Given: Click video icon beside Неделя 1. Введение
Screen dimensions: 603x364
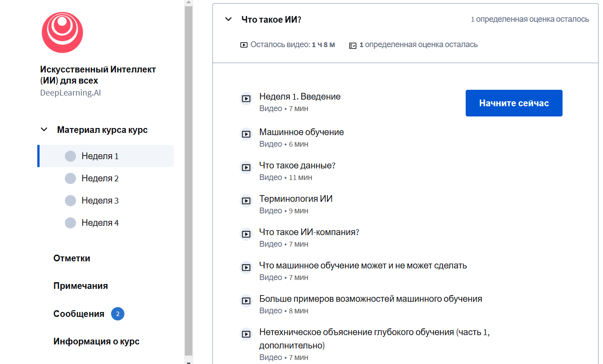Looking at the screenshot, I should (x=246, y=99).
